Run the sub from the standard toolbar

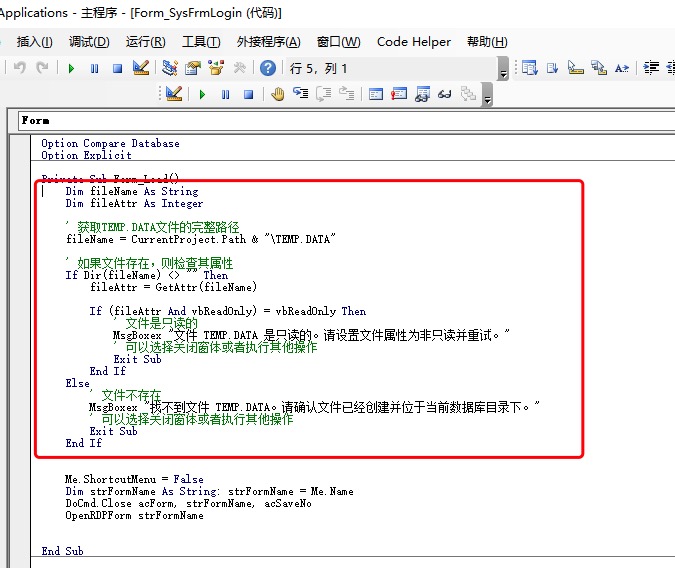point(71,68)
